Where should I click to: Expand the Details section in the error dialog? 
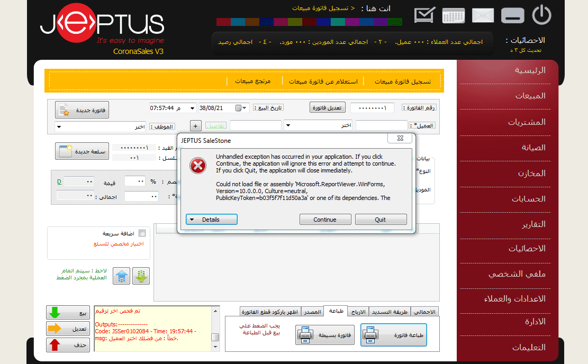point(212,220)
